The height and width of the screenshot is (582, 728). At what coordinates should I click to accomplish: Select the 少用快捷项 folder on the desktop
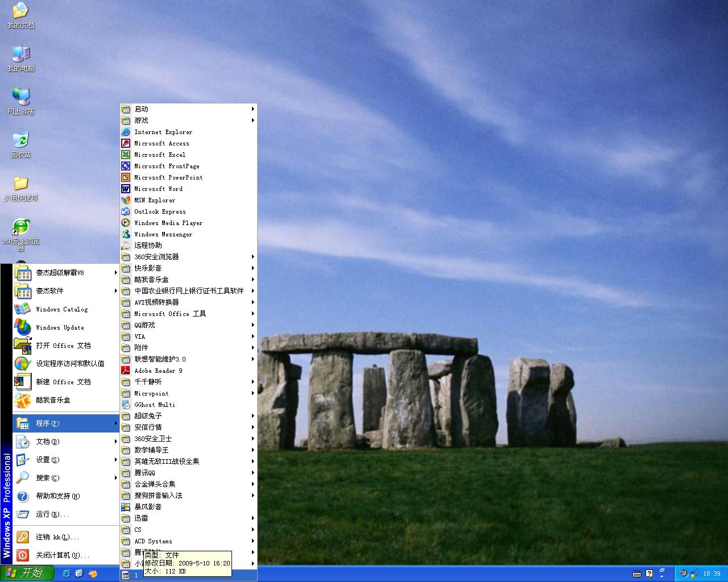pos(20,188)
